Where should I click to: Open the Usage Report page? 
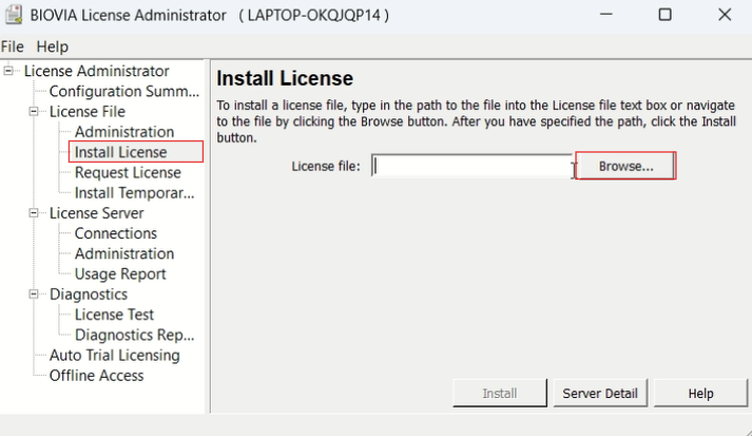(x=120, y=274)
